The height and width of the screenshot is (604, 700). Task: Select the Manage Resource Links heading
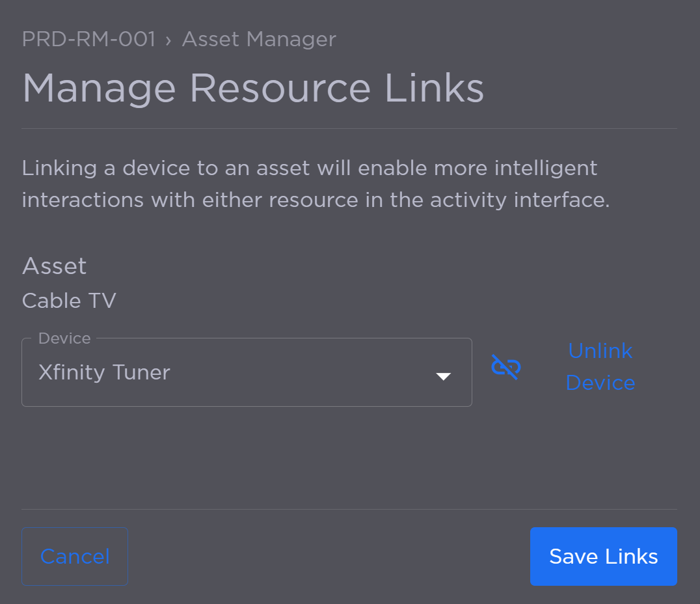click(x=252, y=89)
